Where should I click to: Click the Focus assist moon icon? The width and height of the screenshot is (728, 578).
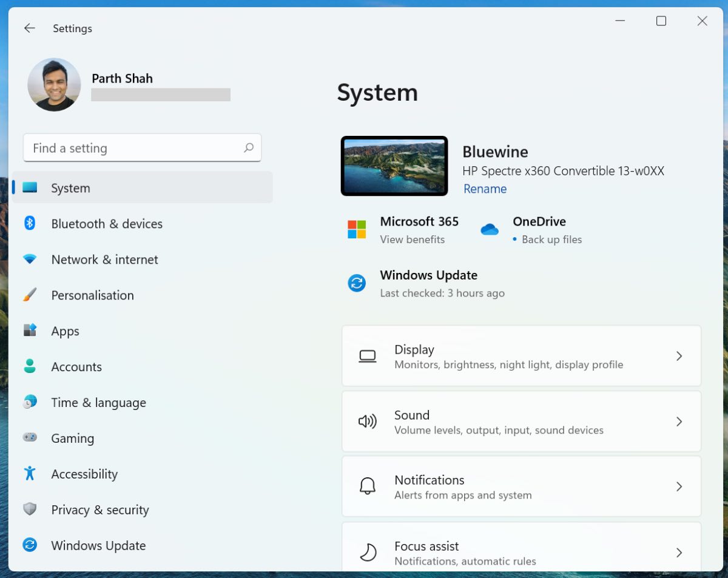click(x=368, y=551)
